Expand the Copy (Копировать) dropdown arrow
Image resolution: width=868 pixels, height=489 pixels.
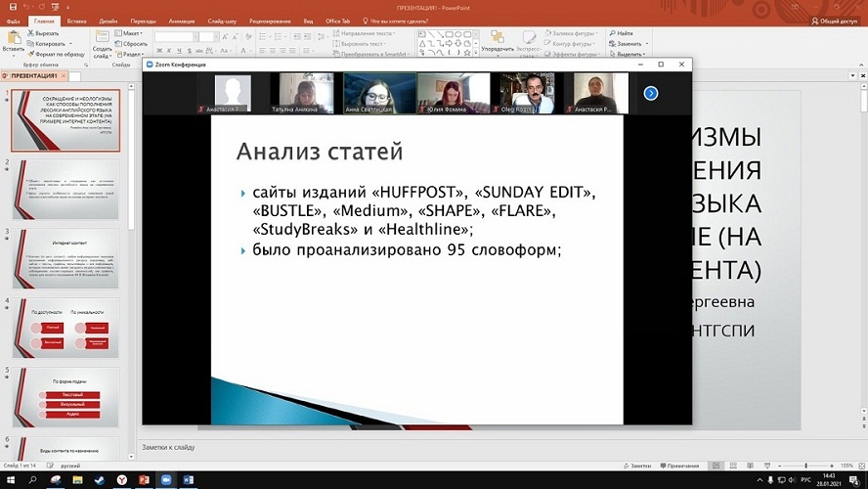[x=68, y=43]
